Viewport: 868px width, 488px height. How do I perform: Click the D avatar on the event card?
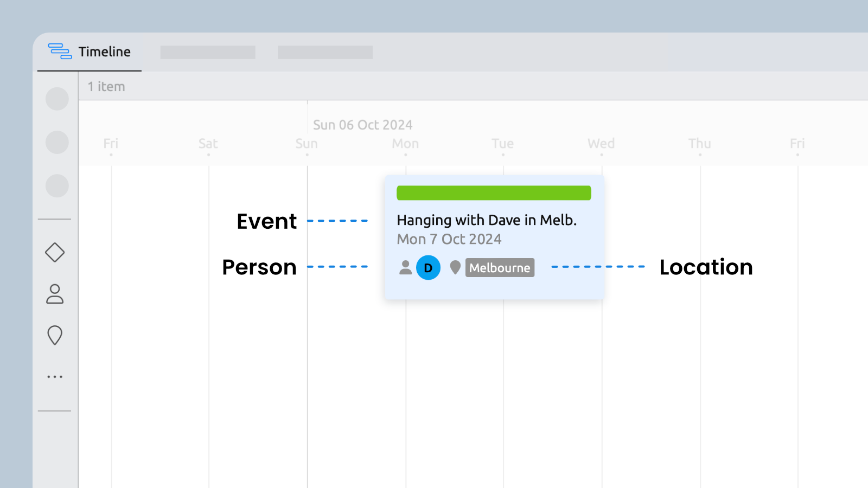click(x=428, y=268)
